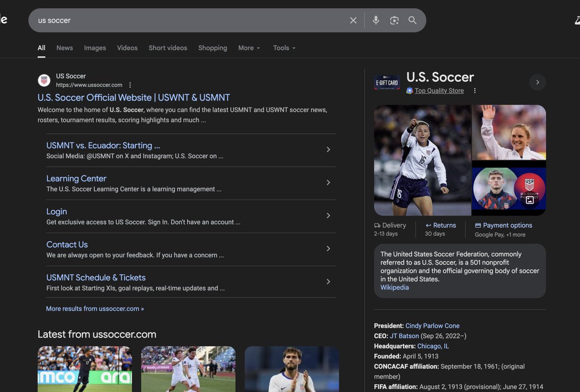Open the Wikipedia source link
The width and height of the screenshot is (580, 392).
tap(394, 287)
